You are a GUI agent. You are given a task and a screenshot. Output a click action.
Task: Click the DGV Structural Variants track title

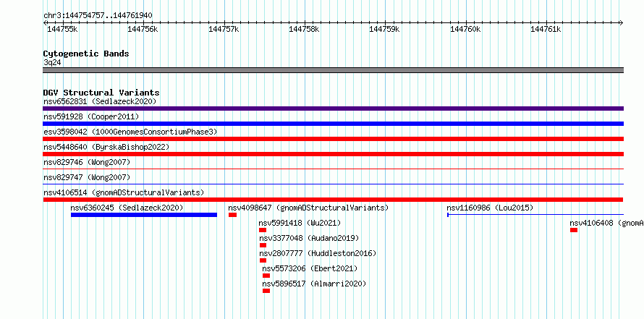click(x=101, y=93)
